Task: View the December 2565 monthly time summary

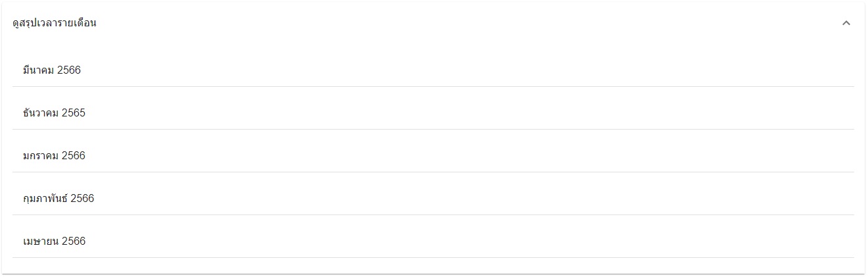Action: point(433,113)
